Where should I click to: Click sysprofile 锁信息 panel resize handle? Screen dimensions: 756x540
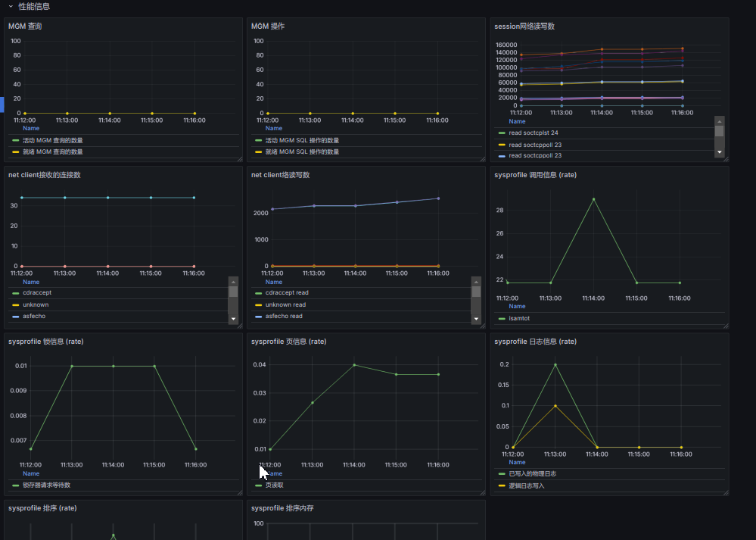tap(240, 493)
